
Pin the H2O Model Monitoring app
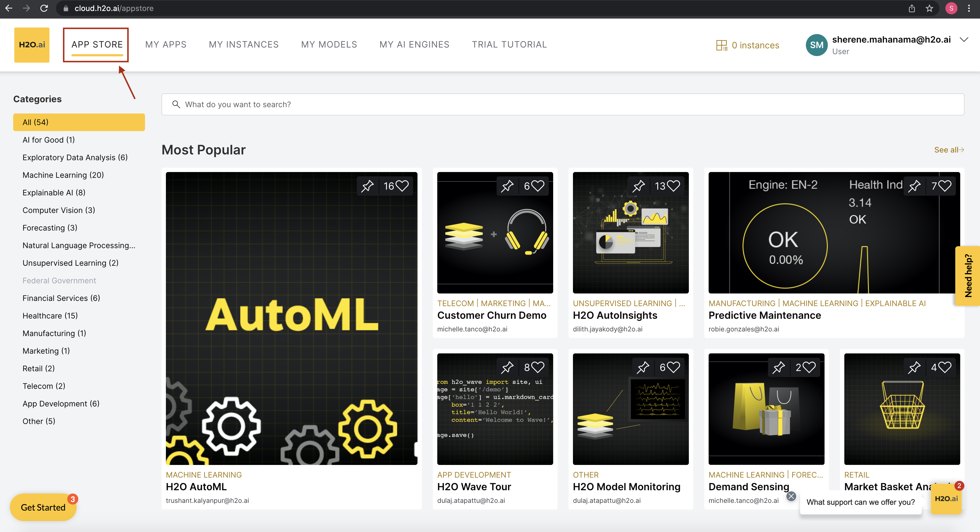point(643,367)
